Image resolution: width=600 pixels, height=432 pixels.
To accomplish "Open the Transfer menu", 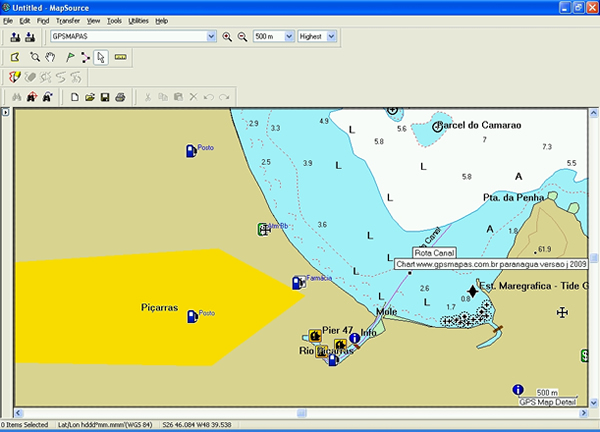I will [68, 20].
